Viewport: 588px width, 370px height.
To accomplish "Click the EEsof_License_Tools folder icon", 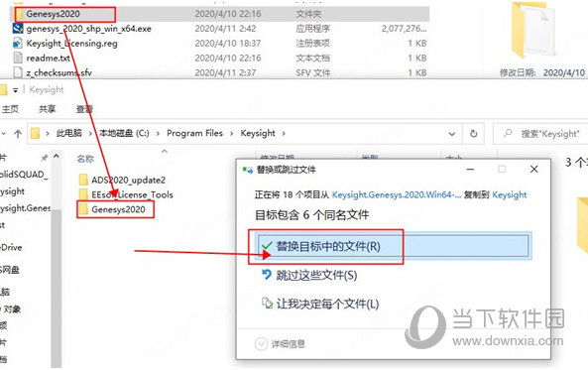I will pos(83,194).
